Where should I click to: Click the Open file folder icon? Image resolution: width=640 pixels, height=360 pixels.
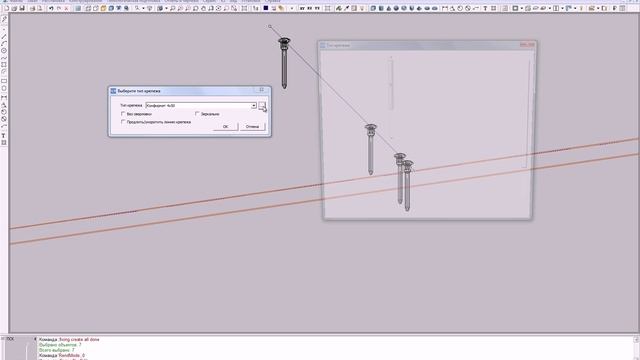pos(15,8)
